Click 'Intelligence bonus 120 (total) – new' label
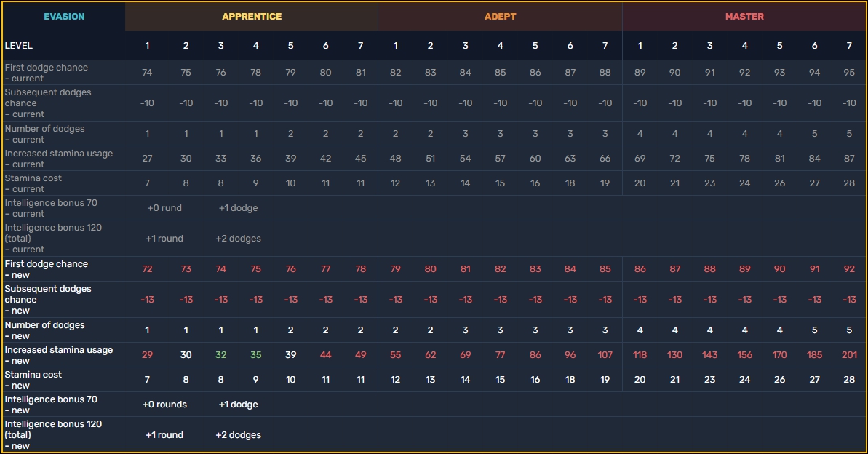Image resolution: width=868 pixels, height=454 pixels. (53, 434)
